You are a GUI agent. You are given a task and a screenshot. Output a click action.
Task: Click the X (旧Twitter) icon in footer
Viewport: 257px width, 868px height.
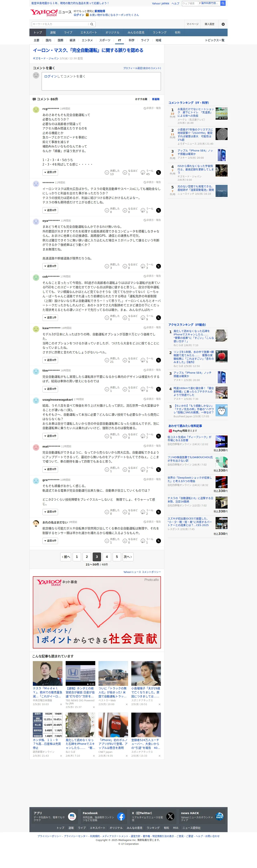coord(170,817)
